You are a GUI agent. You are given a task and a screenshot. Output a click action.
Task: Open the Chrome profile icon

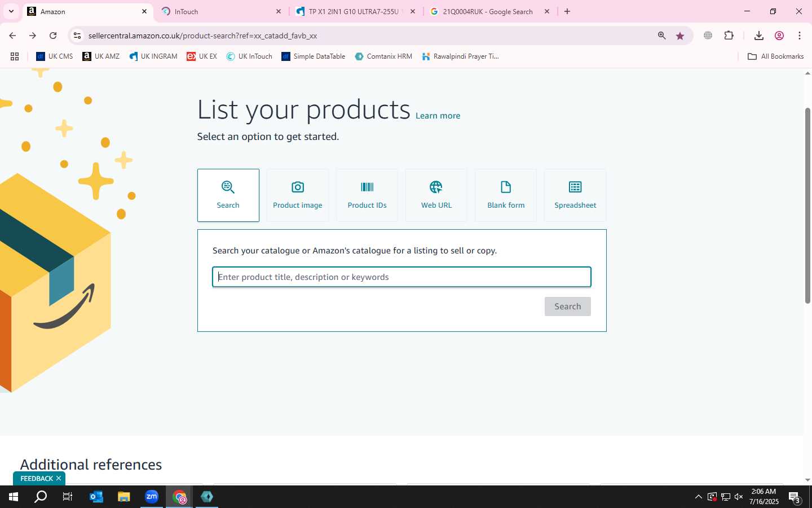click(779, 36)
